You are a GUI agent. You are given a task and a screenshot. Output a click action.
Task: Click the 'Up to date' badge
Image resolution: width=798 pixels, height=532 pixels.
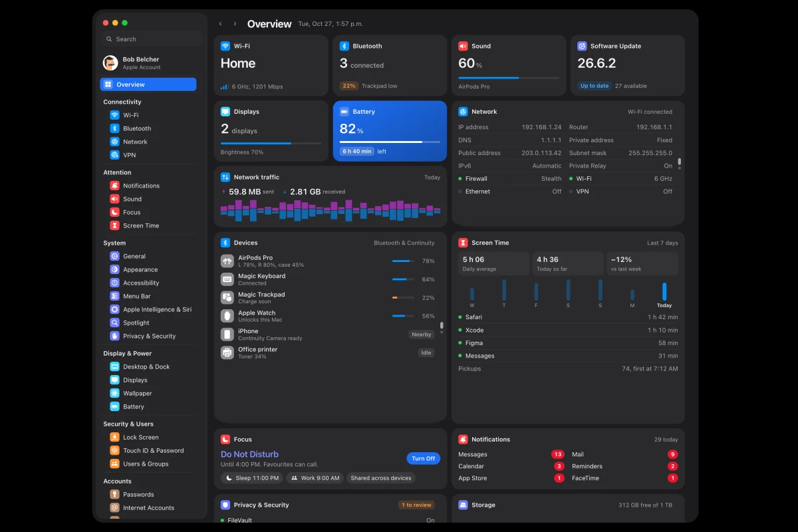594,86
